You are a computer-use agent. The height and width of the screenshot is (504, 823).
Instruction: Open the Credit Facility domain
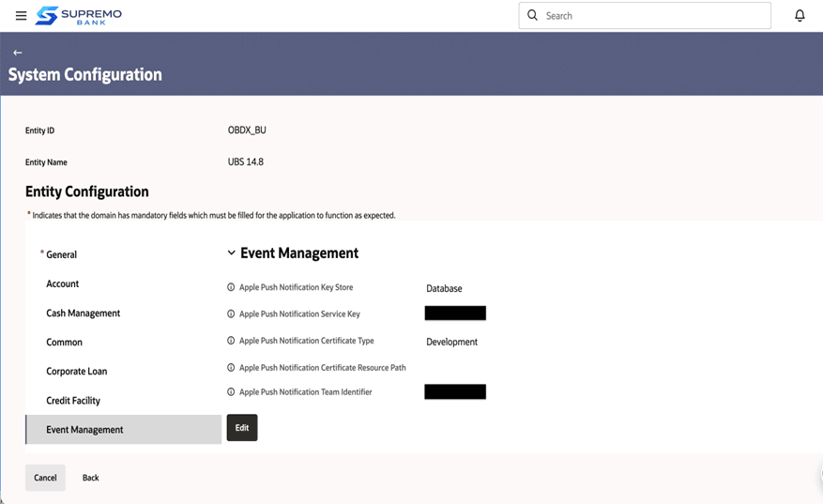(73, 401)
